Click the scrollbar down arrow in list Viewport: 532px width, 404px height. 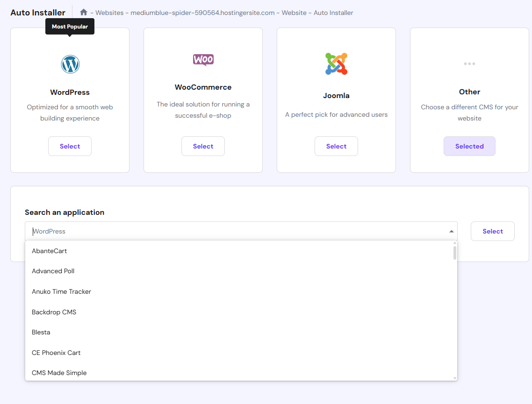pos(455,378)
